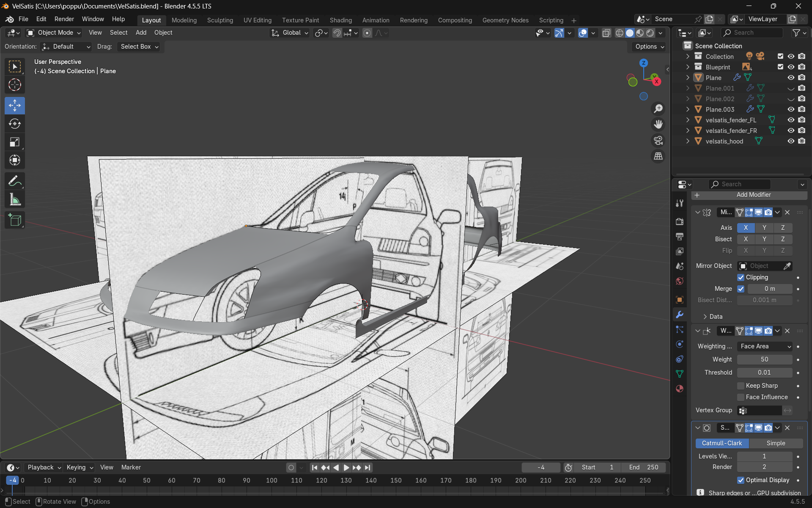Expand the Blueprint collection in outliner

[x=688, y=67]
